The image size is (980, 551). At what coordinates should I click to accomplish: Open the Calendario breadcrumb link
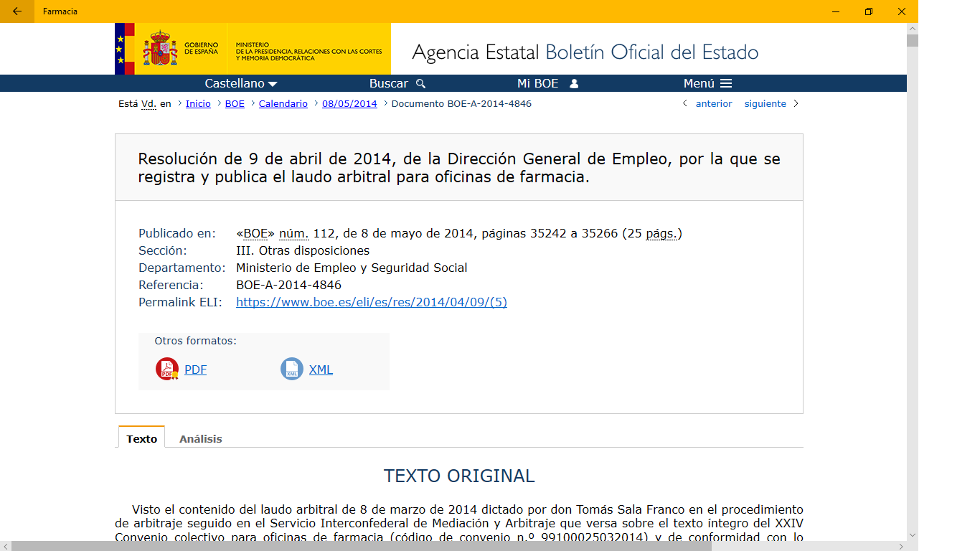[283, 104]
